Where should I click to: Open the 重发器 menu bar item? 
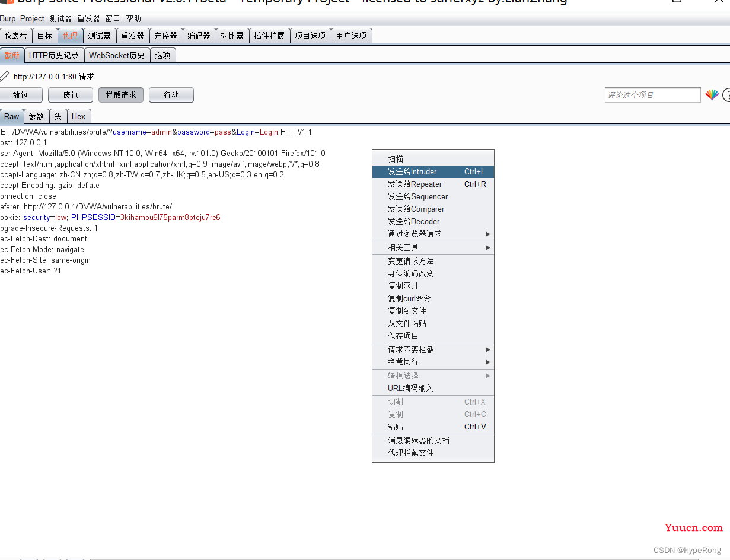(88, 18)
